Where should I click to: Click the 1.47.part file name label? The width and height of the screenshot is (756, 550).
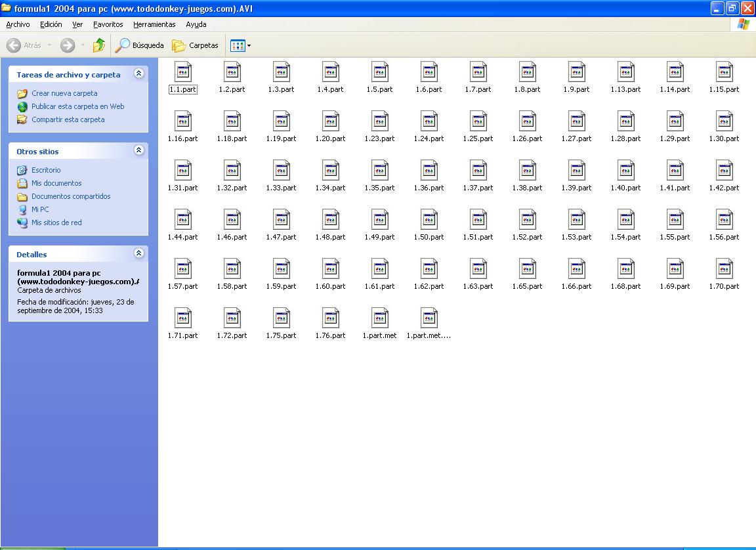click(x=282, y=237)
